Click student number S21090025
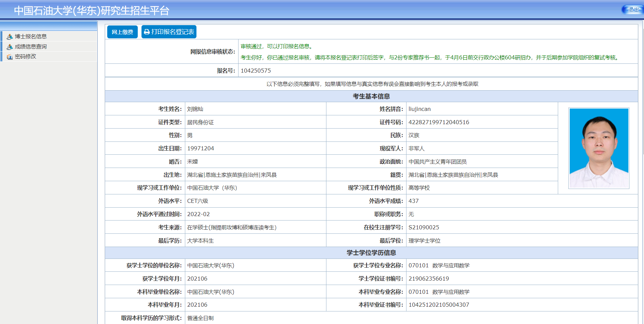 [x=424, y=227]
